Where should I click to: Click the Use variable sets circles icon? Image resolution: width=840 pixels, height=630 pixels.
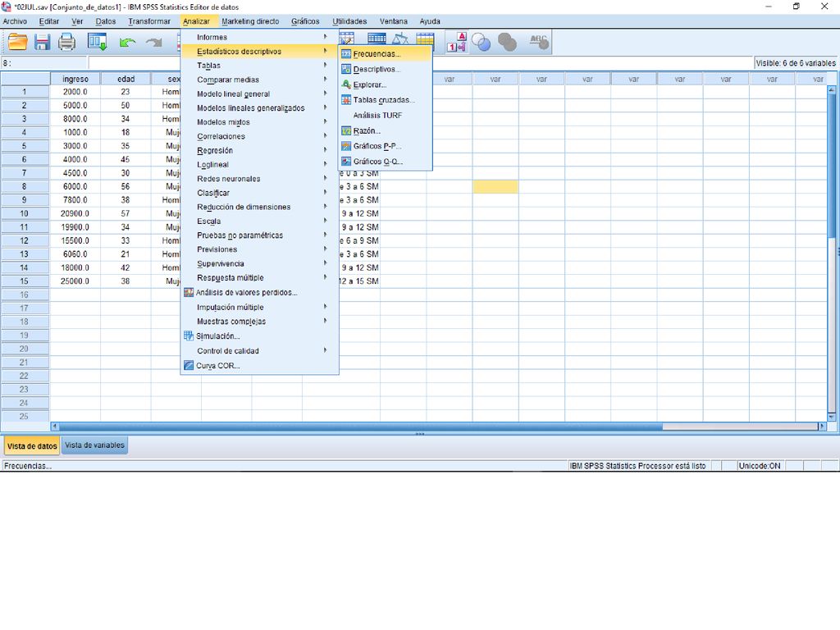pos(481,42)
